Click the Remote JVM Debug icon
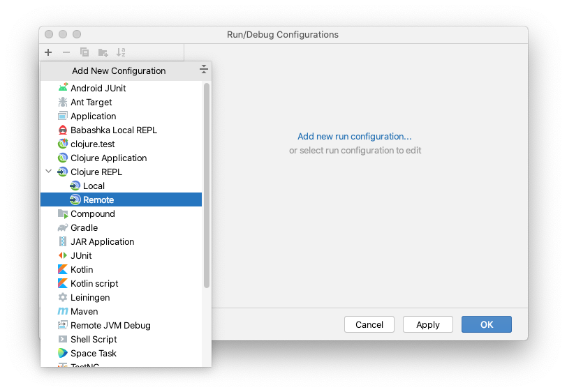Screen dimensions: 567x392 pos(63,325)
